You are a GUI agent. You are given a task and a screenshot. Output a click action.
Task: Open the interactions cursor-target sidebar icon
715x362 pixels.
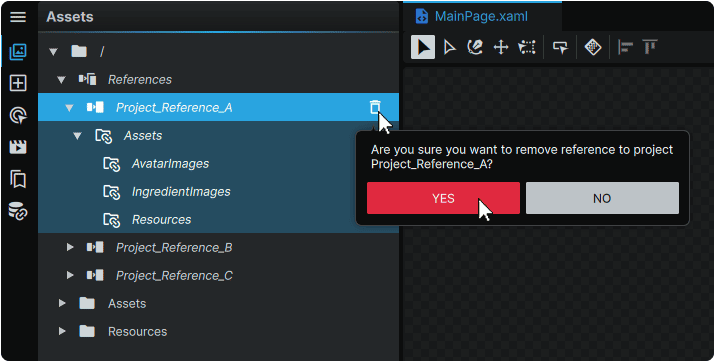coord(18,116)
